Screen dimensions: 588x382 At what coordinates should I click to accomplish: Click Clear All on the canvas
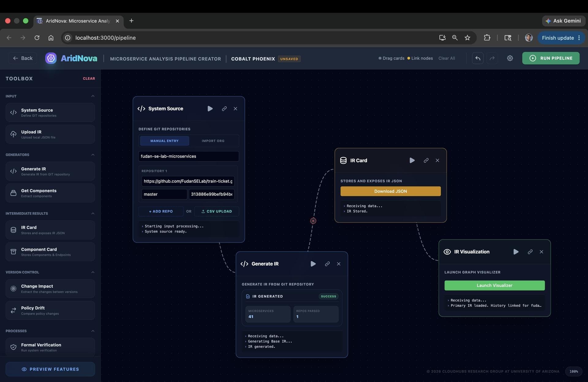(447, 58)
